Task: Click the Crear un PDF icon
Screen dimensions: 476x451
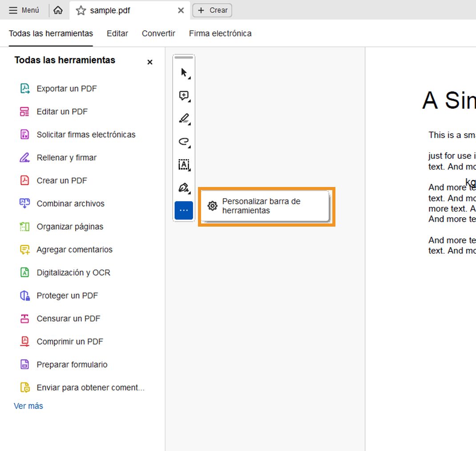Action: tap(24, 180)
